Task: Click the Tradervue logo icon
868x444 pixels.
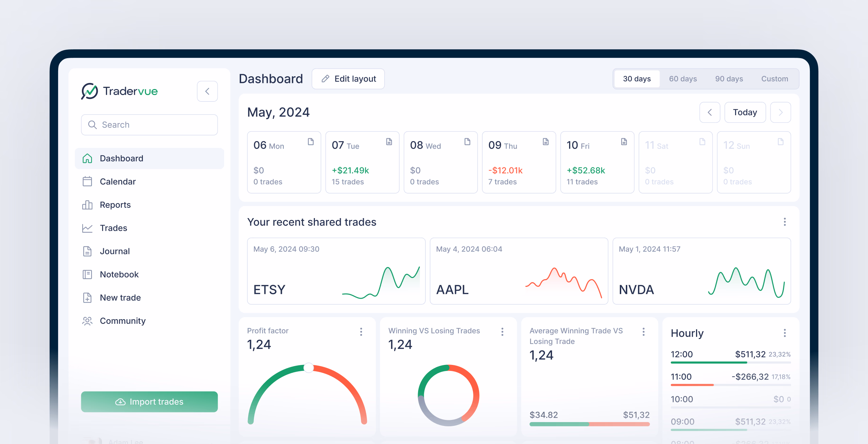Action: point(89,91)
